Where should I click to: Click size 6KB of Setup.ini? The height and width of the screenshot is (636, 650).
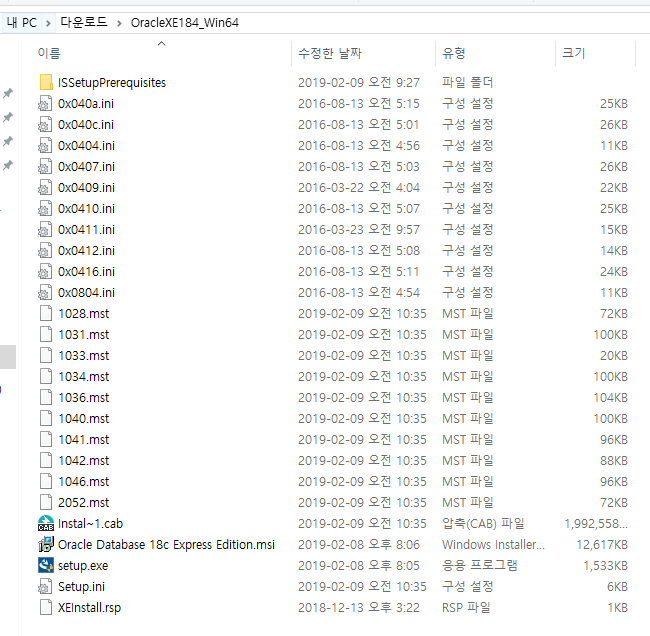tap(617, 587)
